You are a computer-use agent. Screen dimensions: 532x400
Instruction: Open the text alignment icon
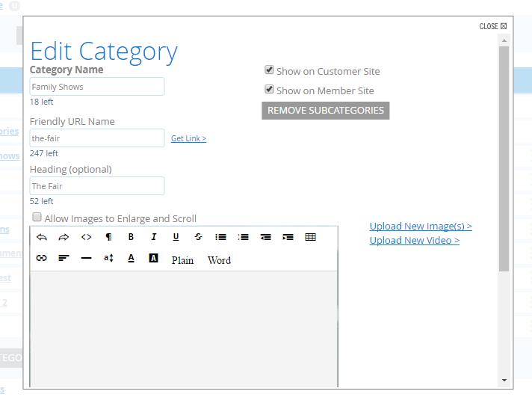click(x=64, y=258)
